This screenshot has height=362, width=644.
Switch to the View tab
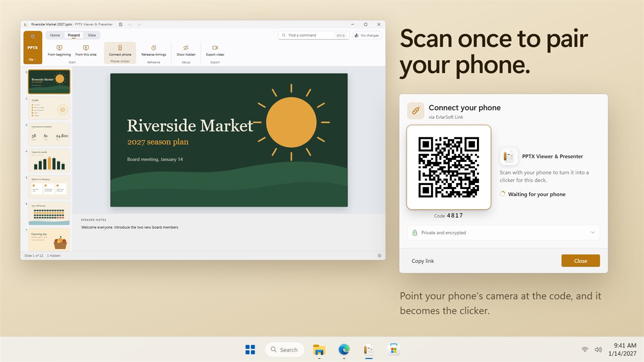(x=92, y=35)
